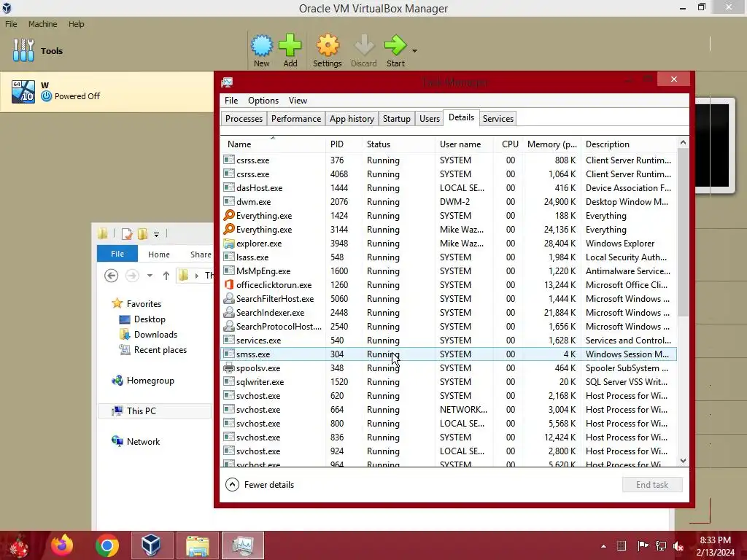Image resolution: width=747 pixels, height=560 pixels.
Task: Select the dwm.exe process row
Action: 449,202
